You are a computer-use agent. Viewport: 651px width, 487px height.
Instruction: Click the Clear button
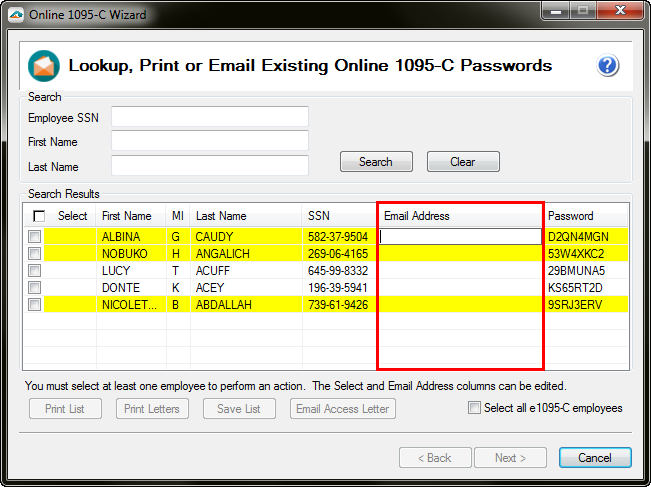[x=463, y=162]
